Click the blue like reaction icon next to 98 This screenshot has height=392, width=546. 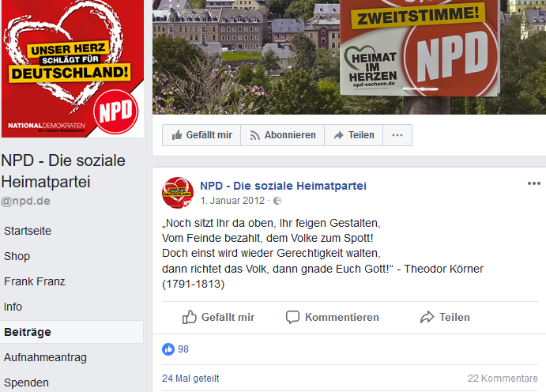[x=168, y=349]
